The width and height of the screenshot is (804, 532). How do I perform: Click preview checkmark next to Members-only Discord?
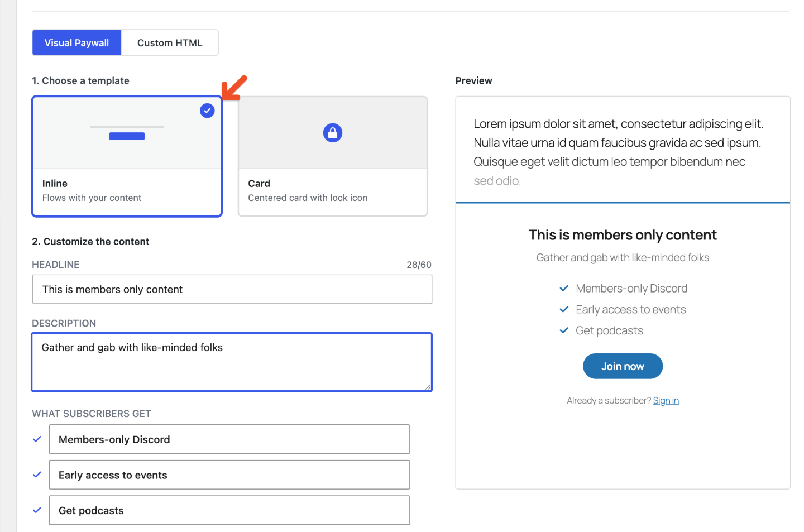(x=564, y=288)
